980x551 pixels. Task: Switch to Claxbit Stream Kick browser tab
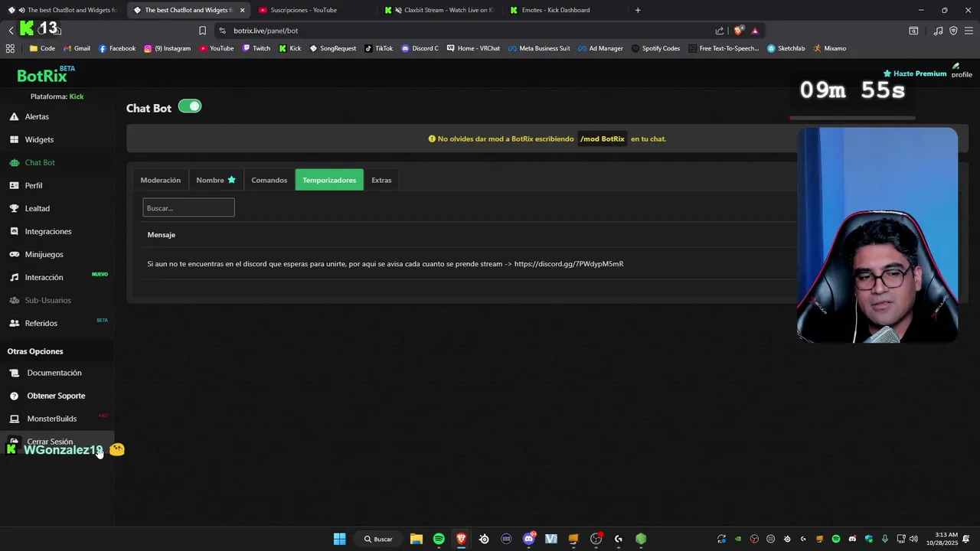coord(440,10)
